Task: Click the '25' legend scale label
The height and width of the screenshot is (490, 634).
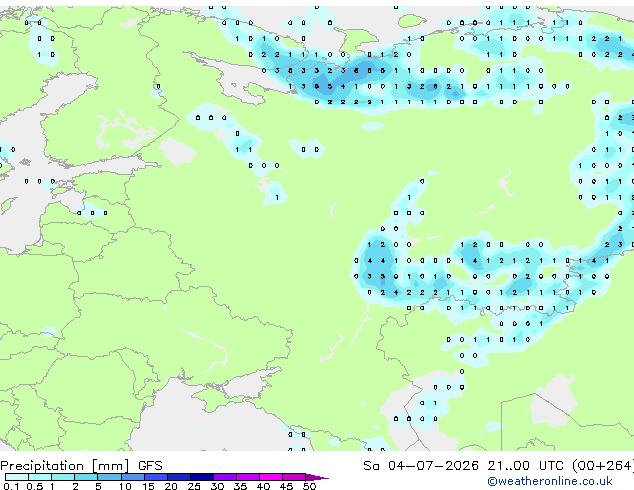Action: [x=194, y=486]
